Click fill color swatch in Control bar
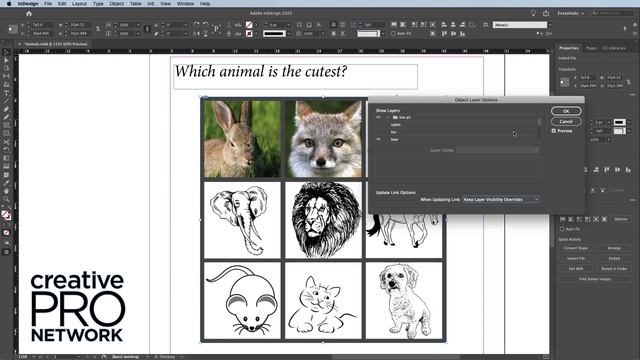Screen dimensions: 640x360 249,25
